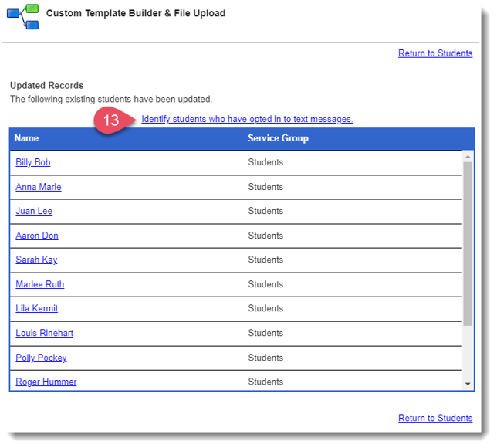Open Aaron Don's student record
Screen dimensions: 497x448
coord(37,236)
